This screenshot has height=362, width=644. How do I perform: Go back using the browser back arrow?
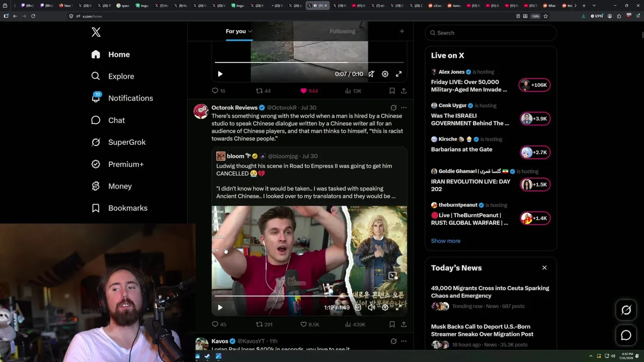(x=15, y=16)
